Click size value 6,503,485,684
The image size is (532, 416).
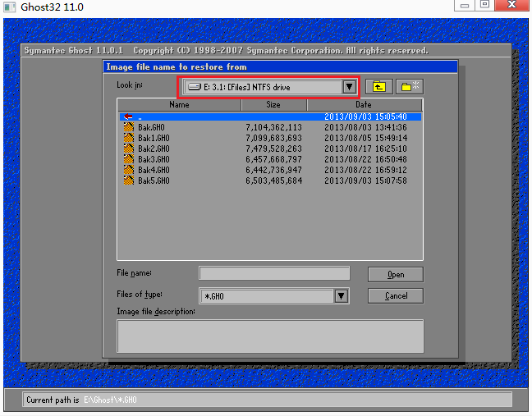click(274, 181)
